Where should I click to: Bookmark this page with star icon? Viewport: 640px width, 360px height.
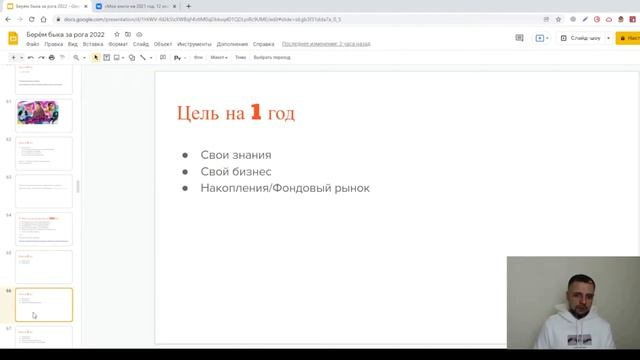pyautogui.click(x=558, y=19)
